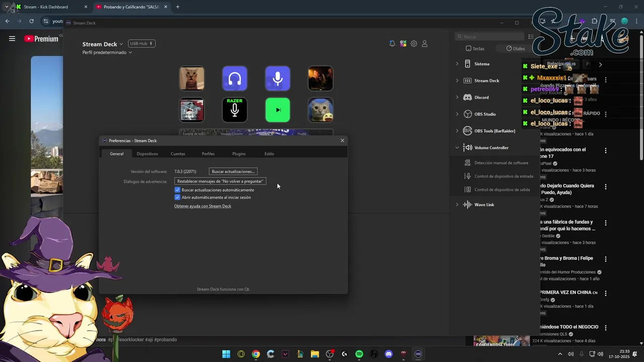This screenshot has height=362, width=644.
Task: Open the colorful Marketplace icon in Stream Deck
Action: point(403,44)
